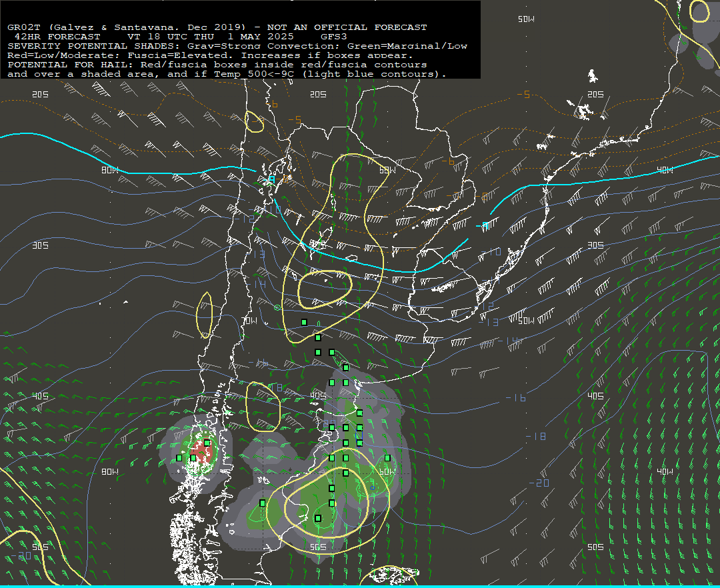
Task: Click the "Red=Low/Moderate: Fuscia=Elevated" legend line
Action: point(210,55)
